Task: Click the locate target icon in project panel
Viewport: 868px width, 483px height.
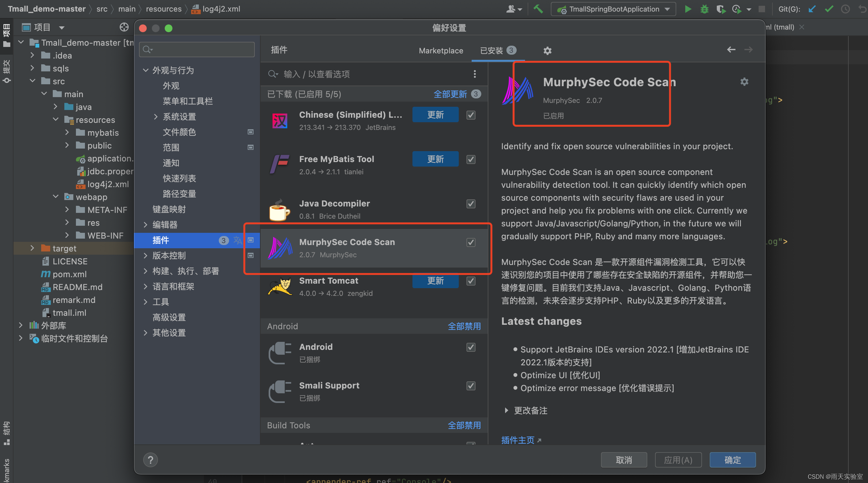Action: click(x=124, y=27)
